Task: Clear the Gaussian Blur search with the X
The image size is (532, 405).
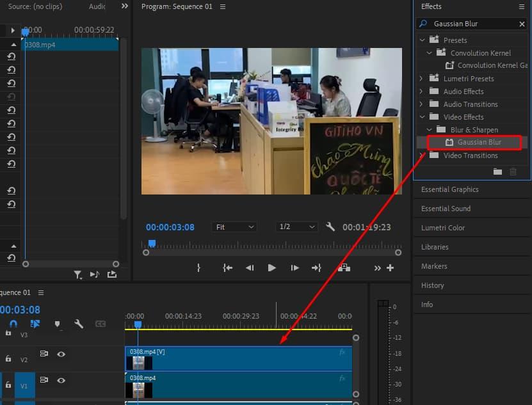Action: (523, 24)
